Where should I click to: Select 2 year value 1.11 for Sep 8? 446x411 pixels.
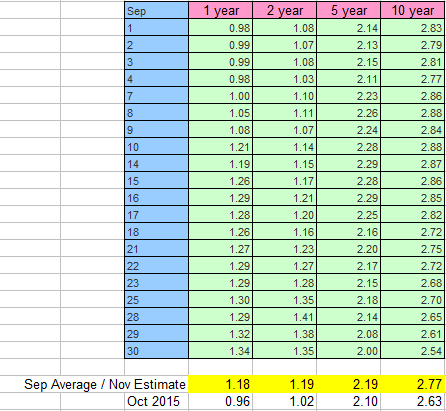point(285,112)
